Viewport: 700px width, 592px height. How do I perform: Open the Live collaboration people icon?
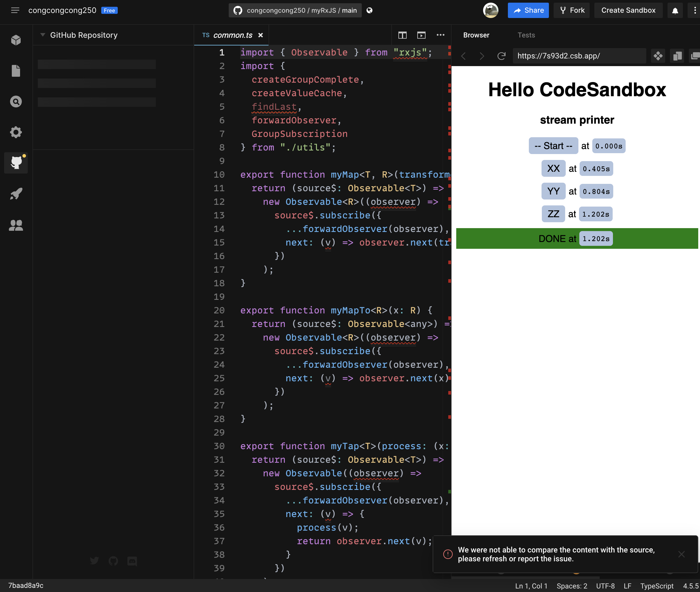click(16, 225)
